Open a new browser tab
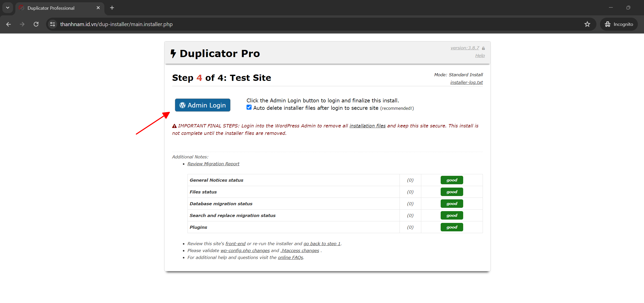The height and width of the screenshot is (303, 644). click(112, 8)
